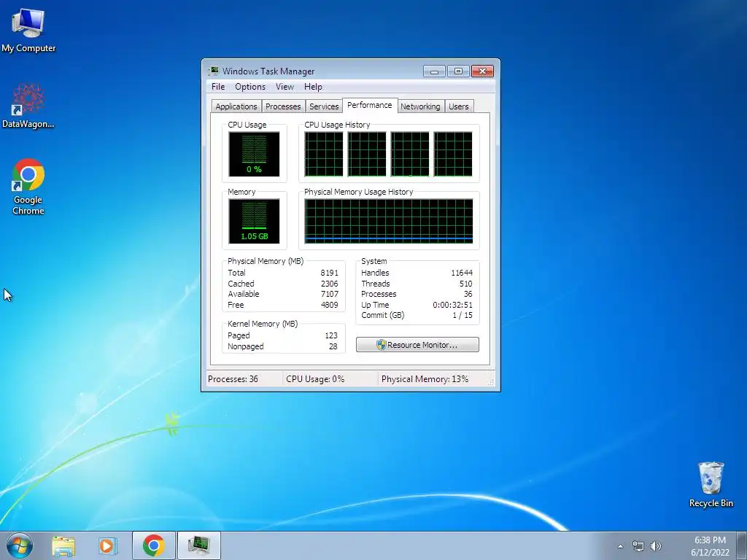747x560 pixels.
Task: Switch to the Networking tab
Action: coord(420,106)
